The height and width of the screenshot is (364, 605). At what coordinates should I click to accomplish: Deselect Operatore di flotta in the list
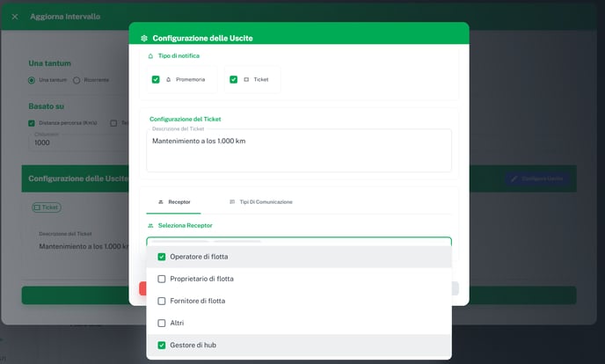point(162,257)
